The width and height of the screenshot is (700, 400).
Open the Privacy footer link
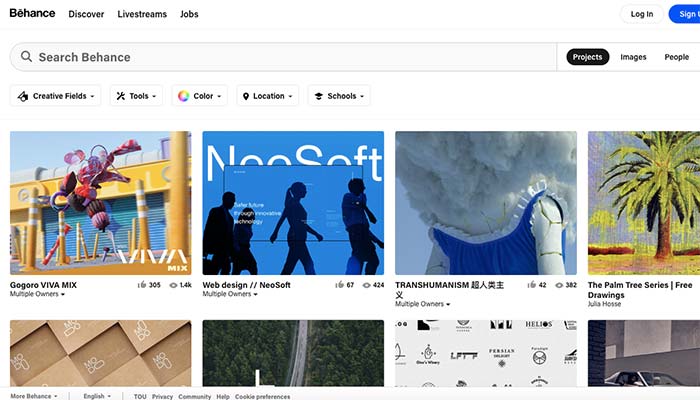click(162, 396)
